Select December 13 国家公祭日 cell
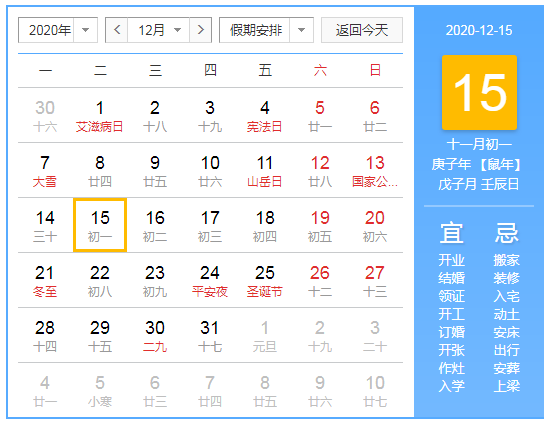This screenshot has width=547, height=424. pyautogui.click(x=375, y=170)
